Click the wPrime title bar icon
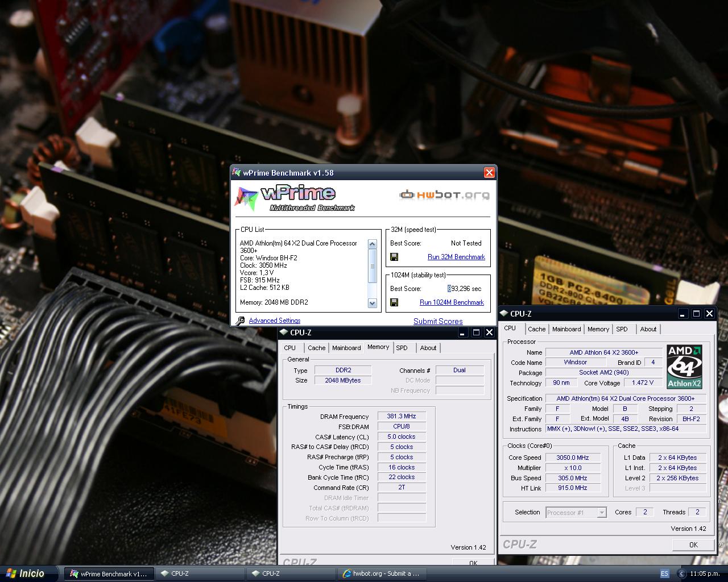Screen dimensions: 728x582 coord(237,173)
